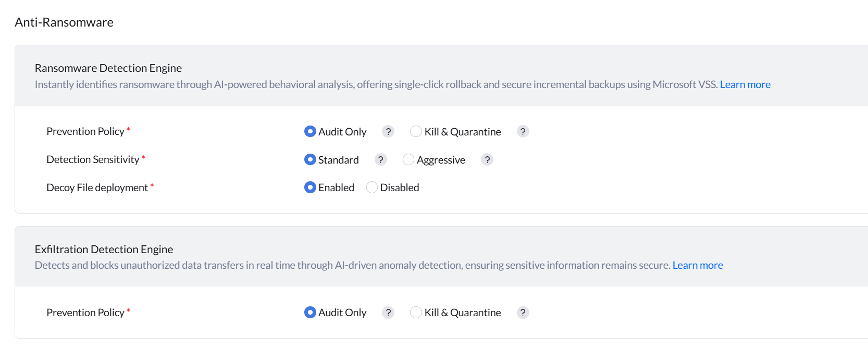The height and width of the screenshot is (349, 868).
Task: Click help icon beside Ransomware Audit Only option
Action: (388, 131)
